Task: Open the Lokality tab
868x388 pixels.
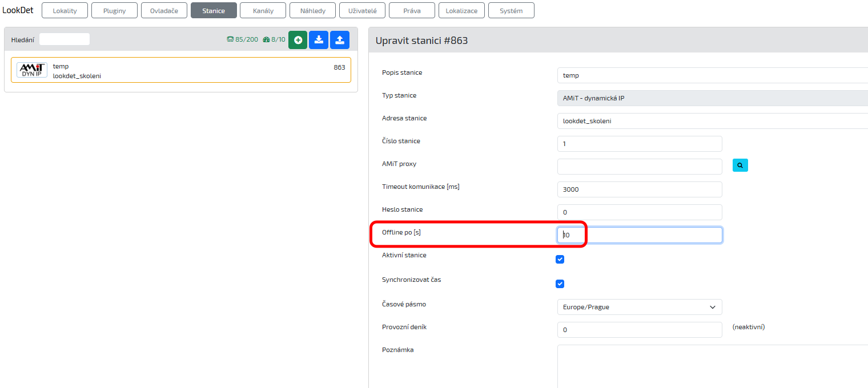Action: [x=65, y=11]
